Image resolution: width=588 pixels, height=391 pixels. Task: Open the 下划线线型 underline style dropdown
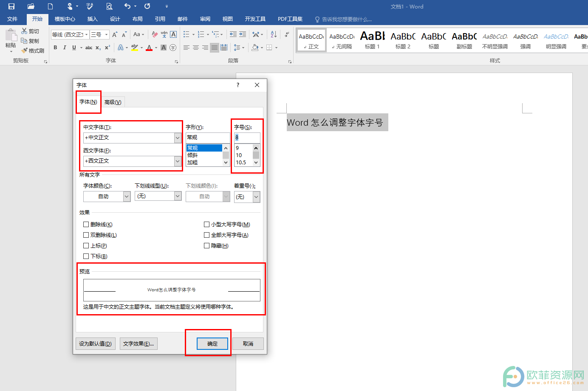click(x=178, y=196)
